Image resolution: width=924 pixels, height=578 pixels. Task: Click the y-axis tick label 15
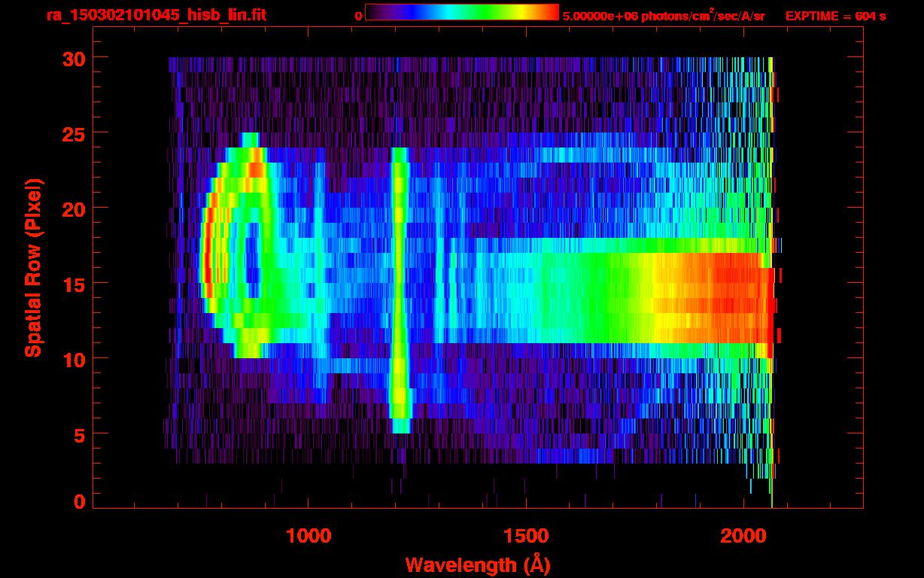coord(73,284)
